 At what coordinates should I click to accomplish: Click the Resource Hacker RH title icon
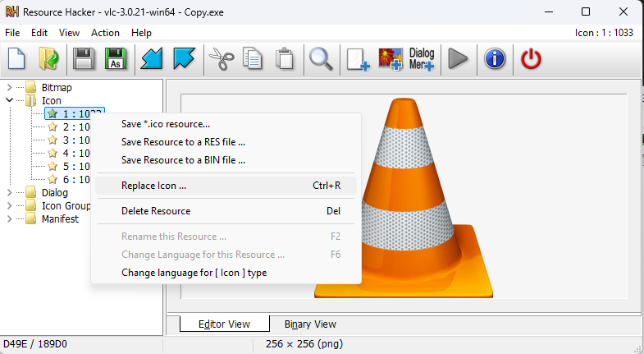pos(12,11)
